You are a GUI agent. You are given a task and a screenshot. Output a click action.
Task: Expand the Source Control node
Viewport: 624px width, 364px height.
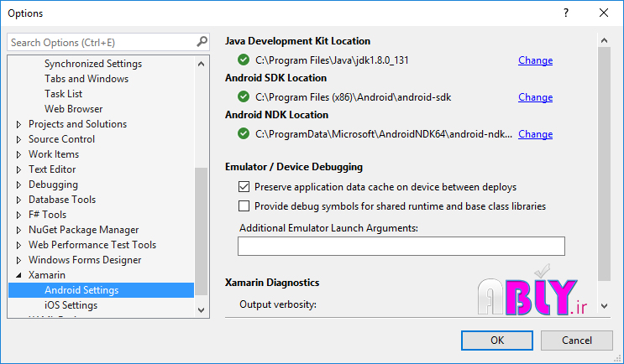[x=18, y=139]
